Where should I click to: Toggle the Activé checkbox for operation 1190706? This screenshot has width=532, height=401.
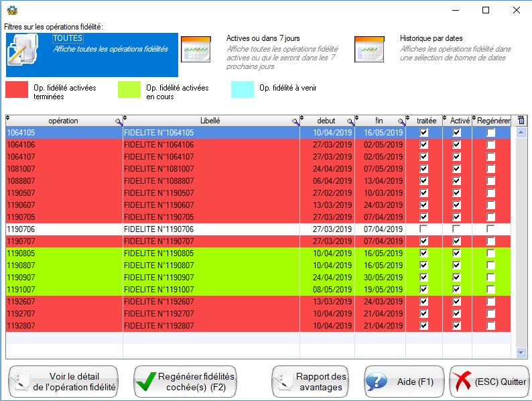[457, 229]
